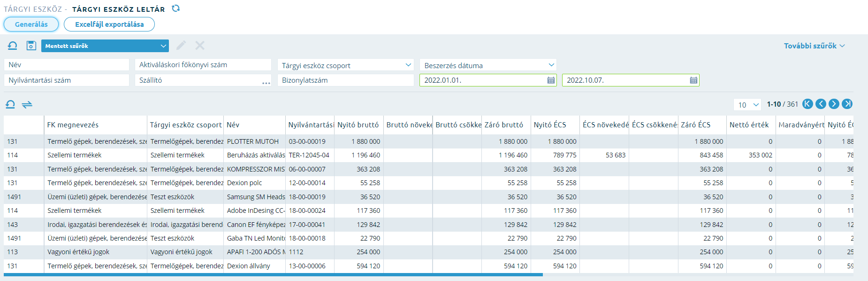Delete the saved filter with the X icon
868x281 pixels.
200,46
